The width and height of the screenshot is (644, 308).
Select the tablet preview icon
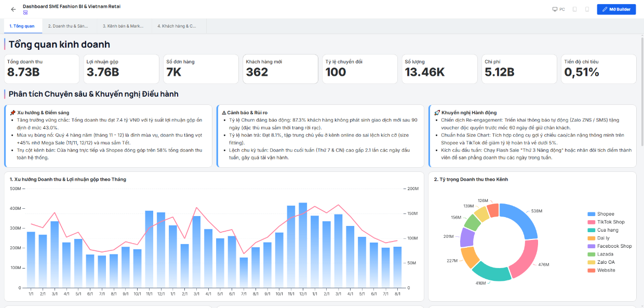click(574, 9)
